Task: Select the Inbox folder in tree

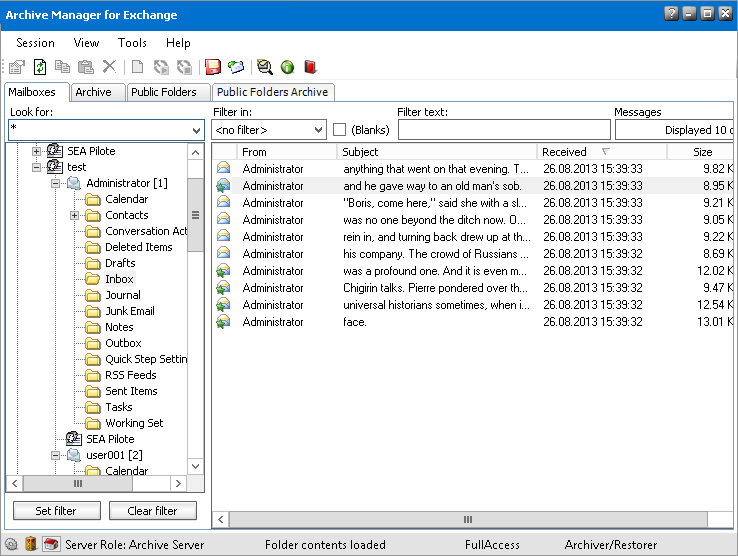Action: (x=119, y=279)
